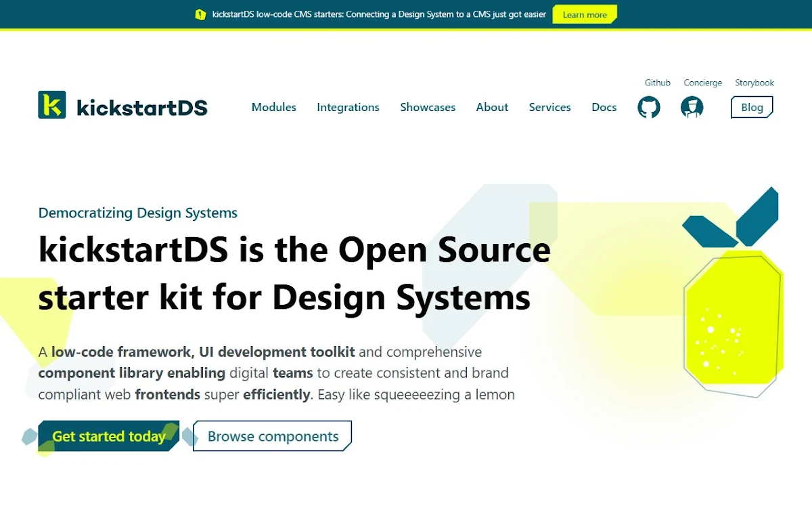Click the main Open Source headline

coord(294,274)
